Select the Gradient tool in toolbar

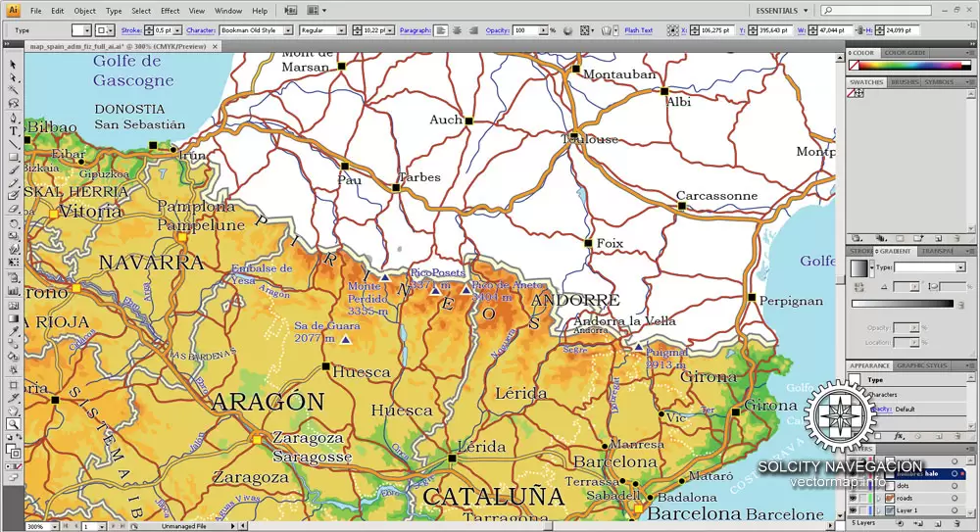click(x=13, y=317)
